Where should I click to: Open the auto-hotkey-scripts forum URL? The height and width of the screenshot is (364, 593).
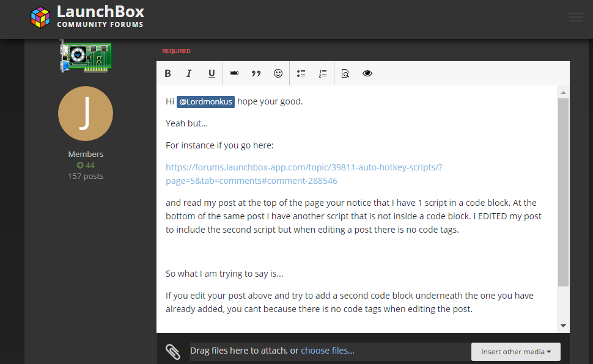click(304, 174)
